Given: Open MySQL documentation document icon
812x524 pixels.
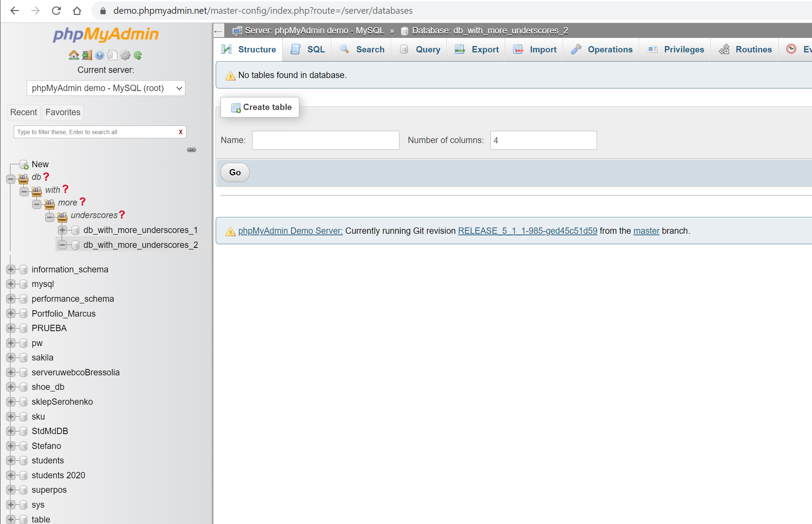Looking at the screenshot, I should pyautogui.click(x=112, y=55).
